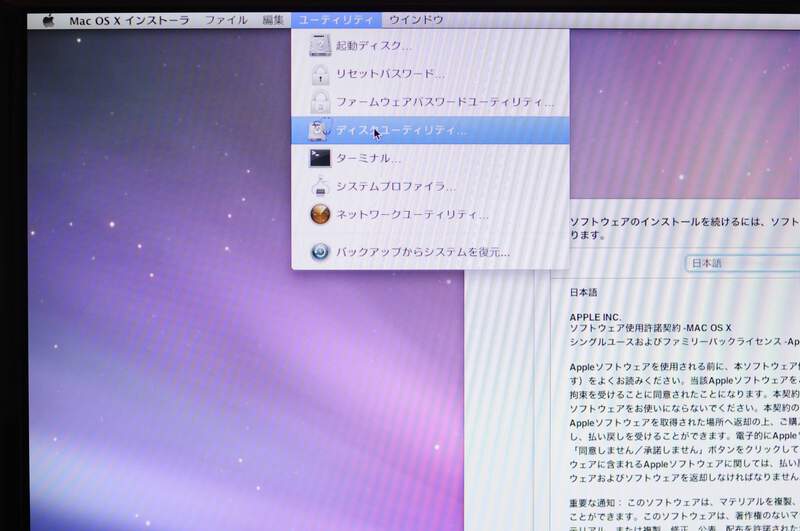The image size is (800, 531).
Task: Open the ファイル menu
Action: 226,20
